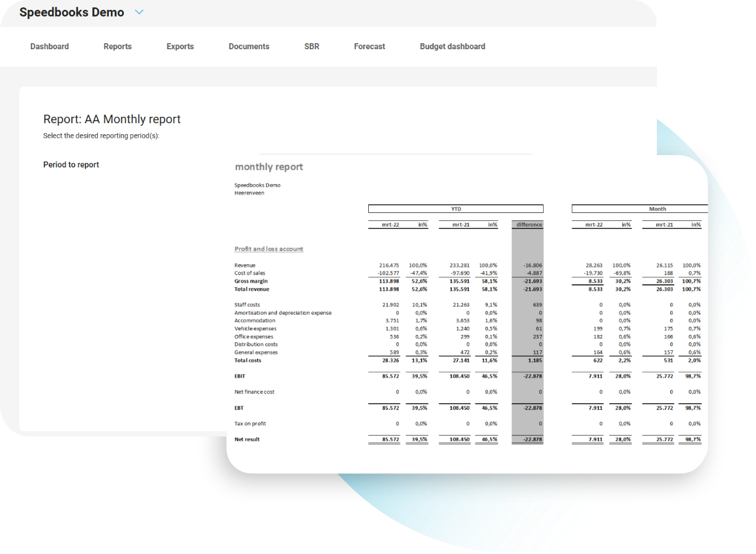Open the Speedbooks Demo company dropdown chevron

pyautogui.click(x=139, y=12)
